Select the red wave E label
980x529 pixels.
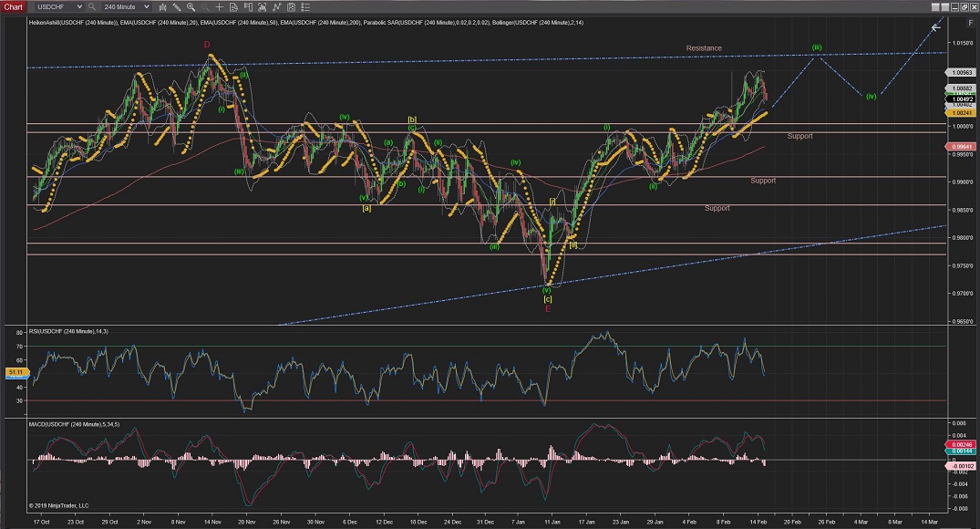pos(548,309)
